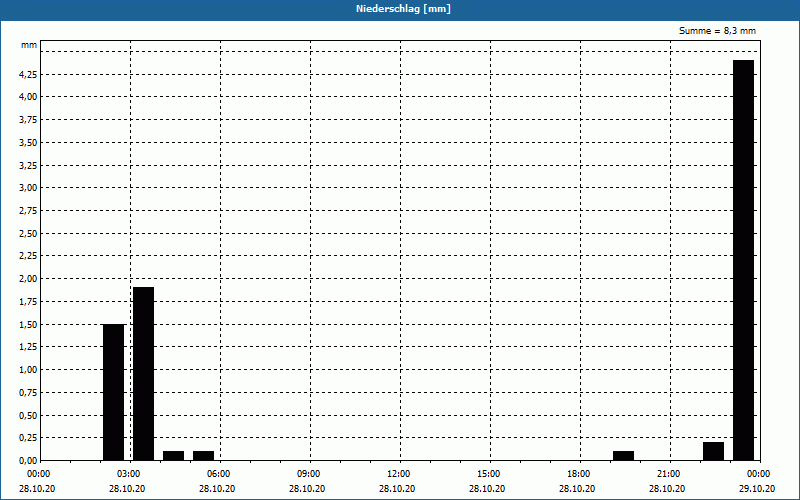Click the mm unit label above y-axis
Image resolution: width=800 pixels, height=500 pixels.
coord(29,45)
